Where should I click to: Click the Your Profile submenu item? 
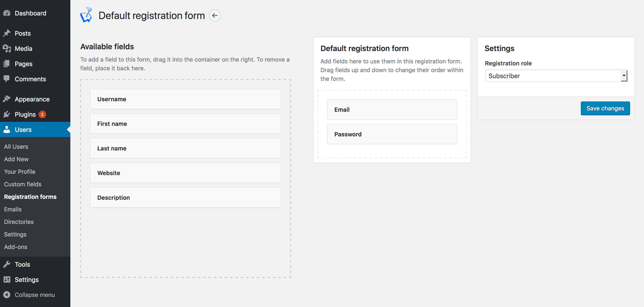(19, 171)
